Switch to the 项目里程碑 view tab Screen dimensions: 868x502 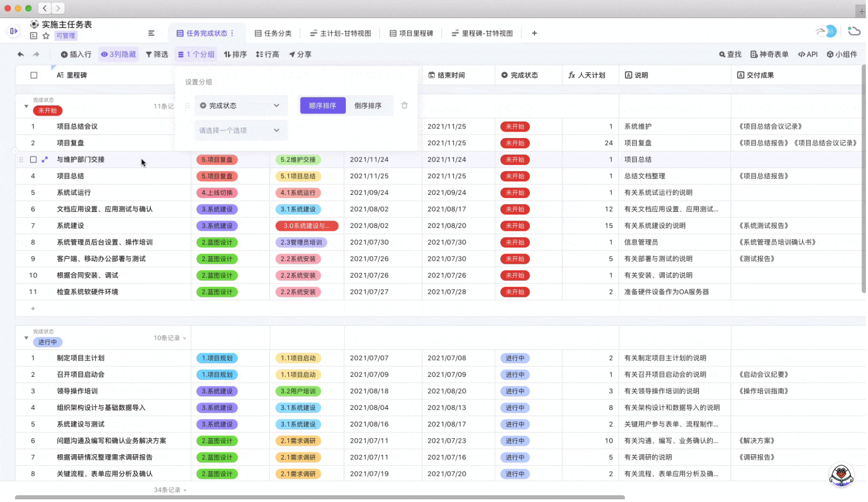tap(411, 33)
